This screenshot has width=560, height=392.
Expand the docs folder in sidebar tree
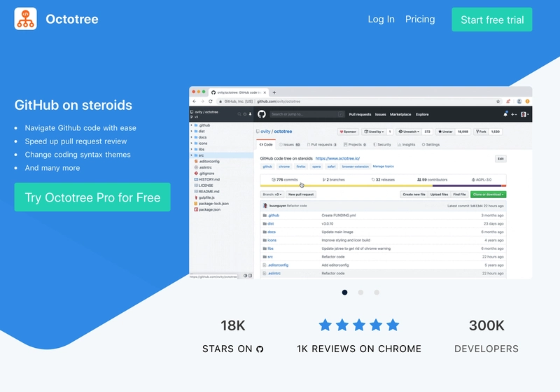pyautogui.click(x=192, y=137)
